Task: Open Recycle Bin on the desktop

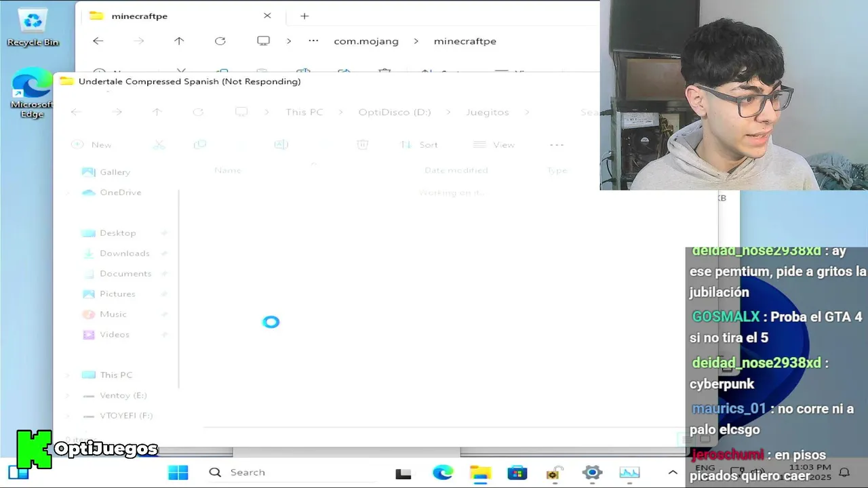Action: (33, 28)
